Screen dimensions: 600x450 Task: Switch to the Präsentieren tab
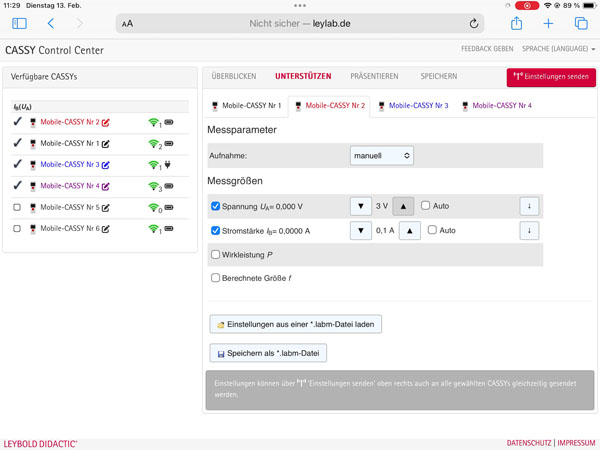[374, 76]
